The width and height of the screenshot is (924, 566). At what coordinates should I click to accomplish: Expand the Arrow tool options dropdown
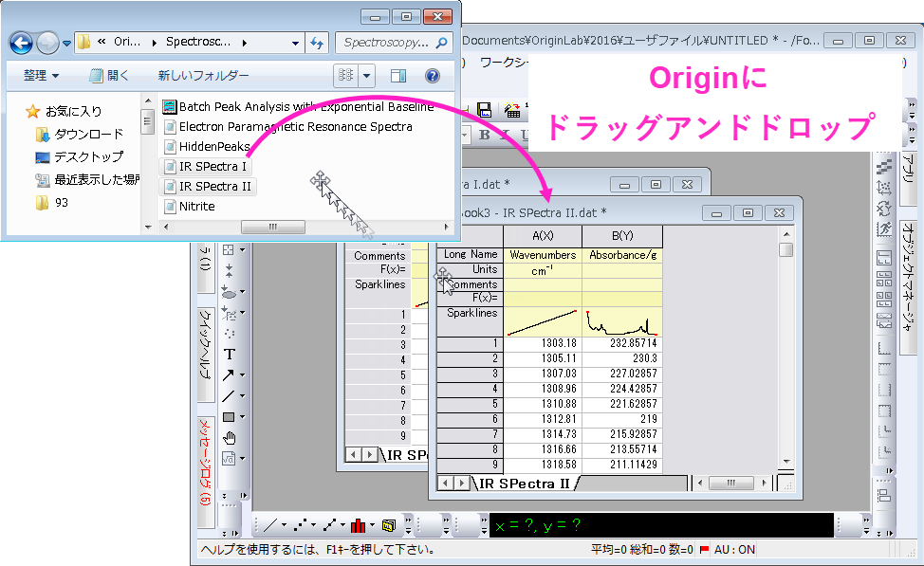(x=242, y=375)
